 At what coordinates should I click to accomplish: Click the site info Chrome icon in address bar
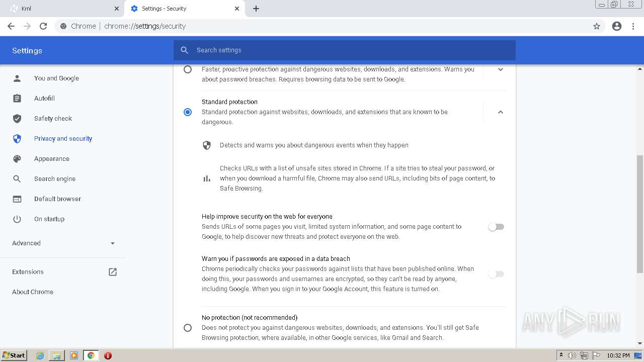pyautogui.click(x=63, y=26)
